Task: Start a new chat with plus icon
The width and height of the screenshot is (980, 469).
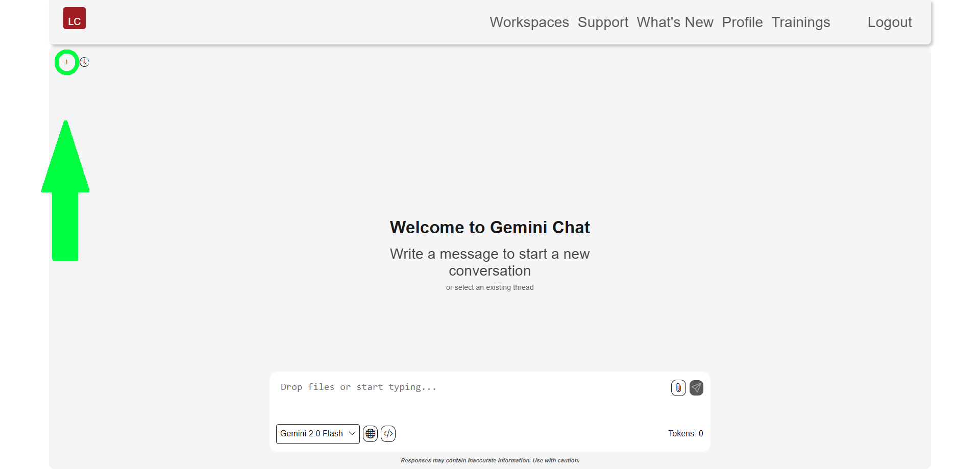Action: click(67, 62)
